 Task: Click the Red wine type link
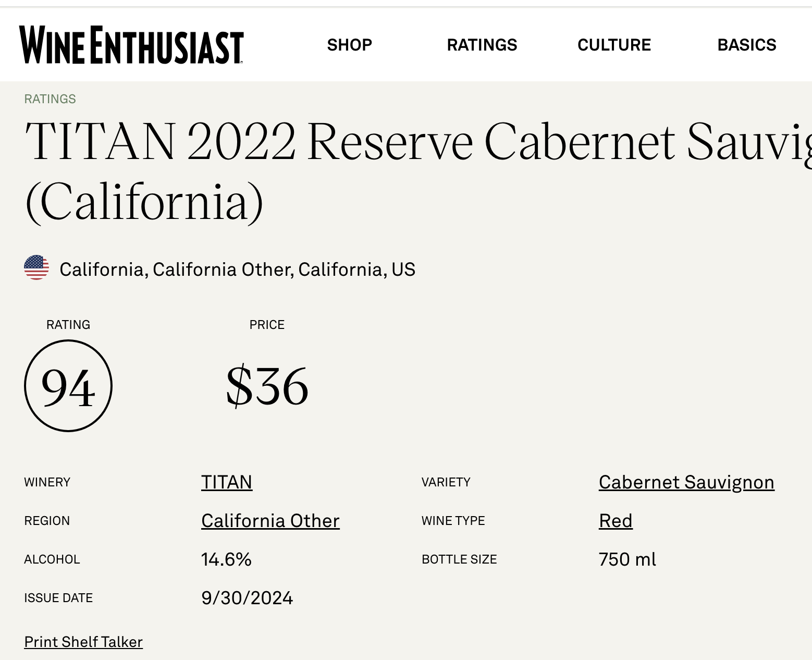pos(616,521)
